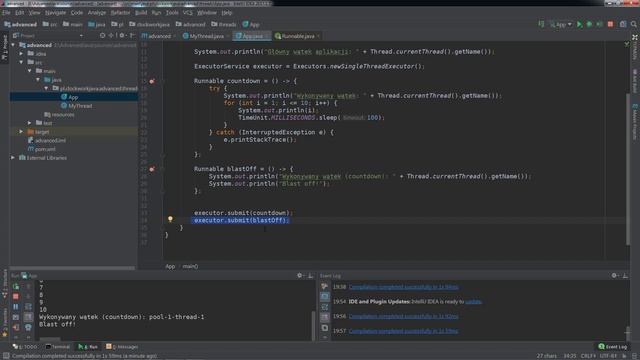Rerun App in the Run panel
Viewport: 640px width, 360px height.
click(16, 287)
